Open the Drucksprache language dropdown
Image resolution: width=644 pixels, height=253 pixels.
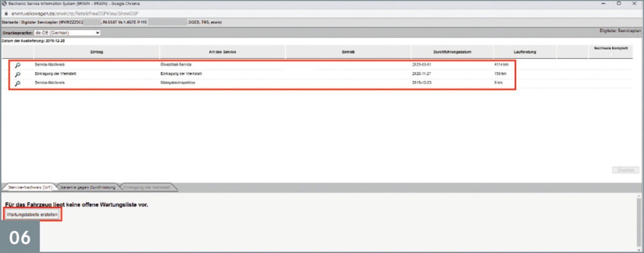tap(71, 33)
